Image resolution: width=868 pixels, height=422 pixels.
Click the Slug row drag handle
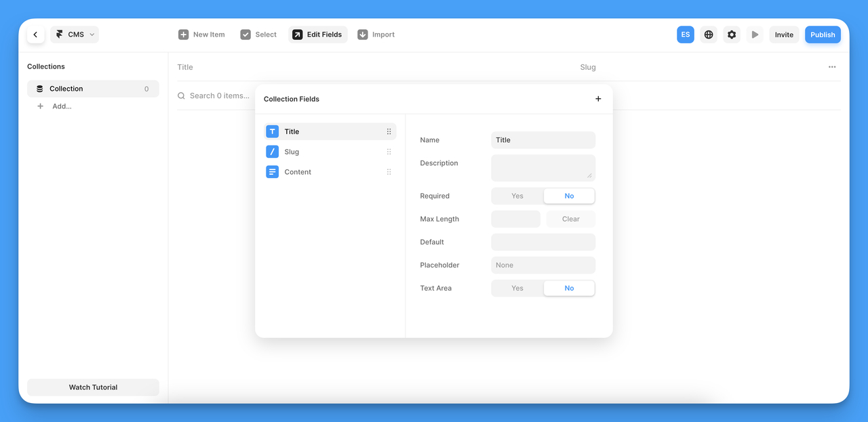(389, 152)
